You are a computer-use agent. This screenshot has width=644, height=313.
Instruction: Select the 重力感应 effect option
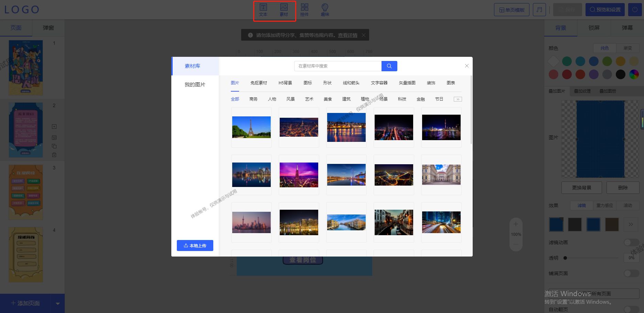point(604,206)
